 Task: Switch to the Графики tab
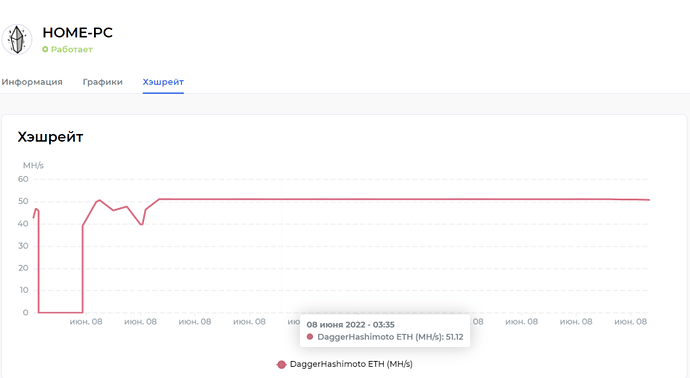pyautogui.click(x=103, y=82)
